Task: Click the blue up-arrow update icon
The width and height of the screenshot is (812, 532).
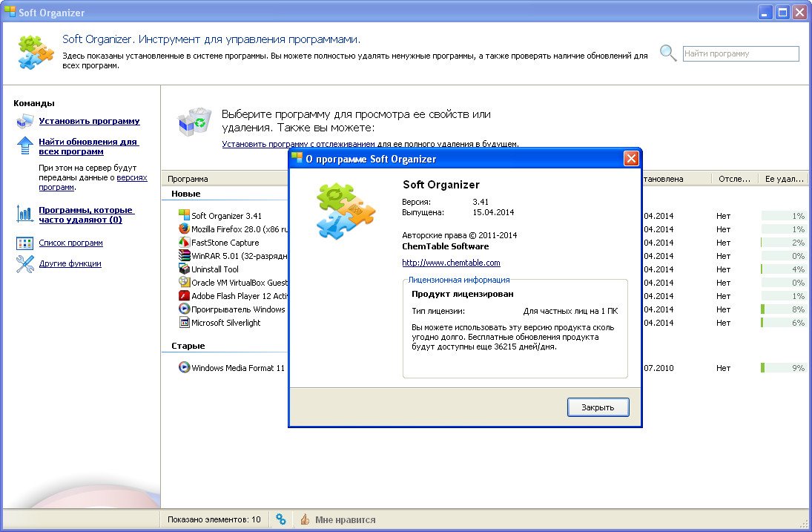Action: pyautogui.click(x=25, y=145)
